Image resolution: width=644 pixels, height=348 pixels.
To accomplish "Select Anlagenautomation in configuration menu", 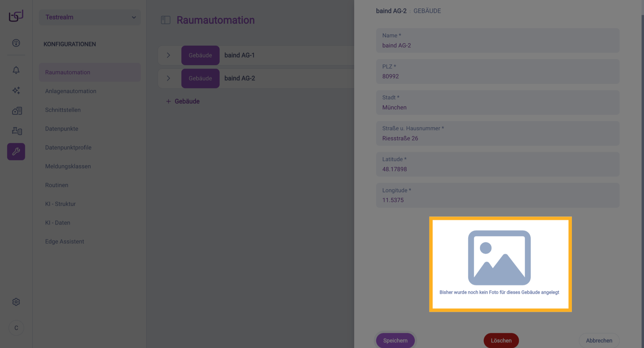I will pos(71,91).
